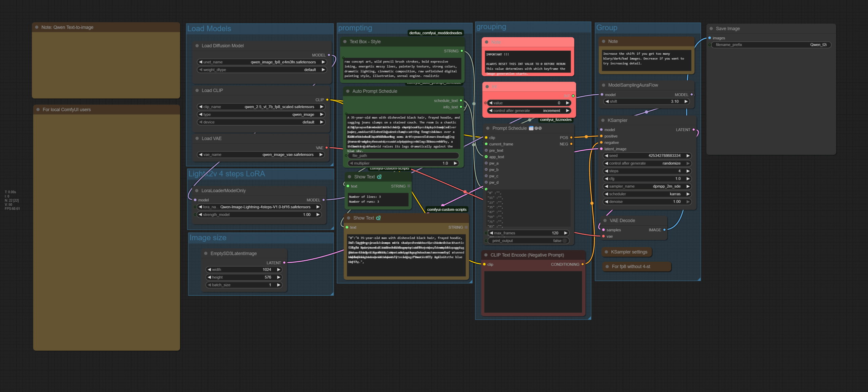Click right arrow on max_frames widget

pyautogui.click(x=566, y=233)
